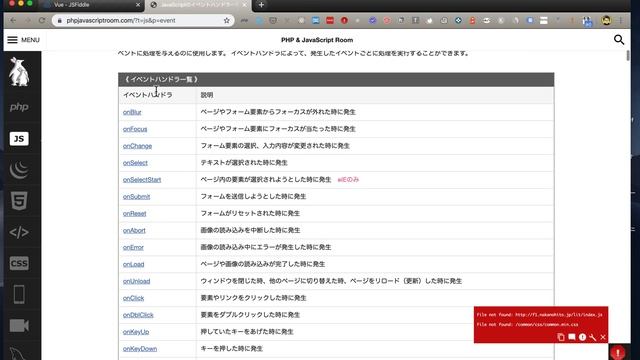Click the purple checkmark extension icon
Image resolution: width=640 pixels, height=360 pixels.
click(372, 20)
